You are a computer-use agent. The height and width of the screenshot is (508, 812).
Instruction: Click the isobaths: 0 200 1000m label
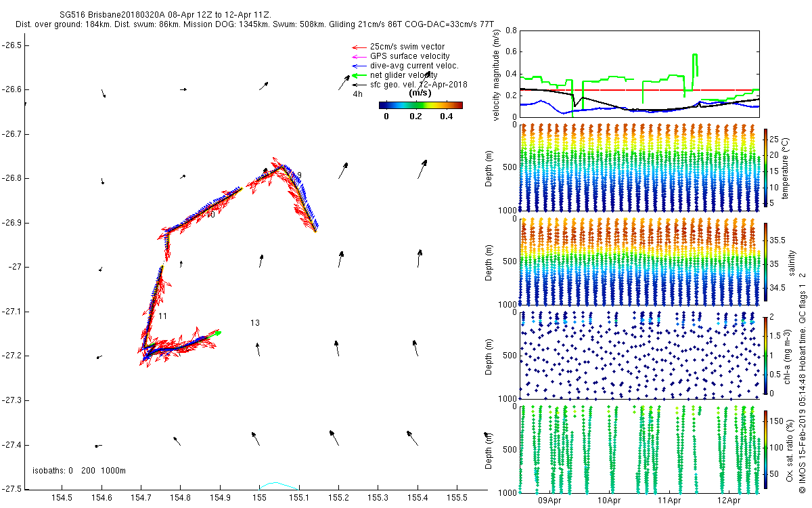(x=79, y=471)
